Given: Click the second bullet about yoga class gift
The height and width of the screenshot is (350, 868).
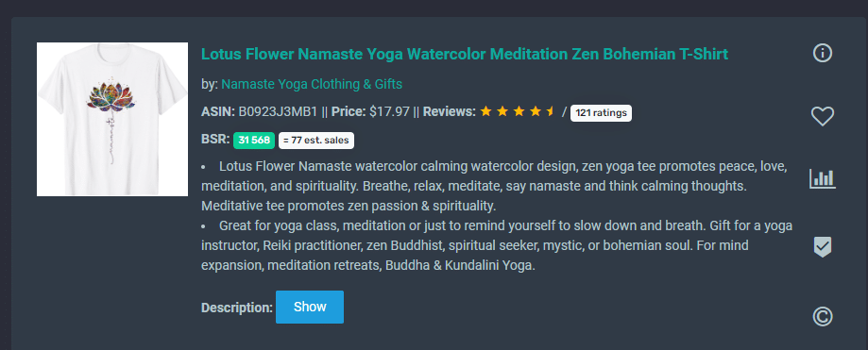Looking at the screenshot, I should (x=497, y=245).
